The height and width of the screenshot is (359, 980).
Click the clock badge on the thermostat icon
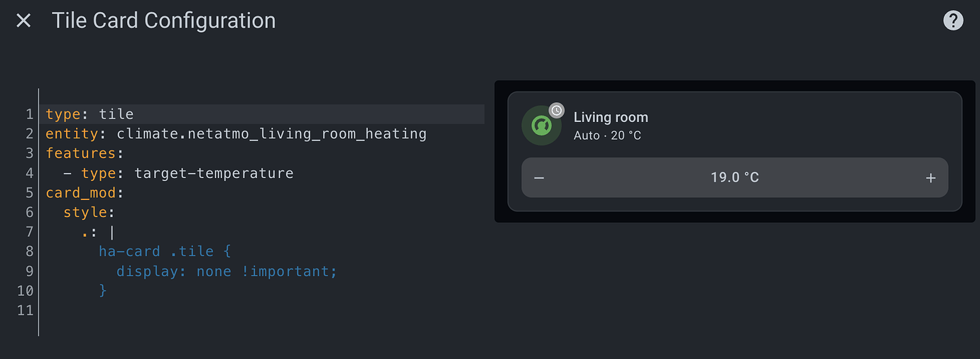tap(557, 110)
